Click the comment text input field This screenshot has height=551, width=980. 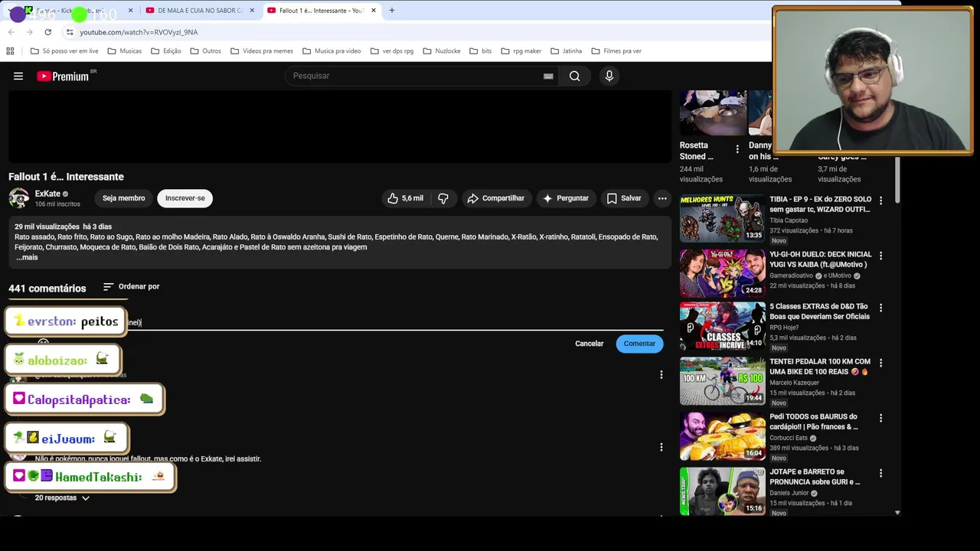[348, 323]
